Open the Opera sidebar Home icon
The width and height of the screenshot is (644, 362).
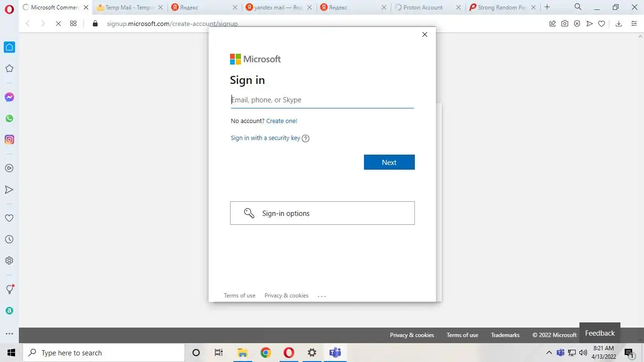coord(9,47)
